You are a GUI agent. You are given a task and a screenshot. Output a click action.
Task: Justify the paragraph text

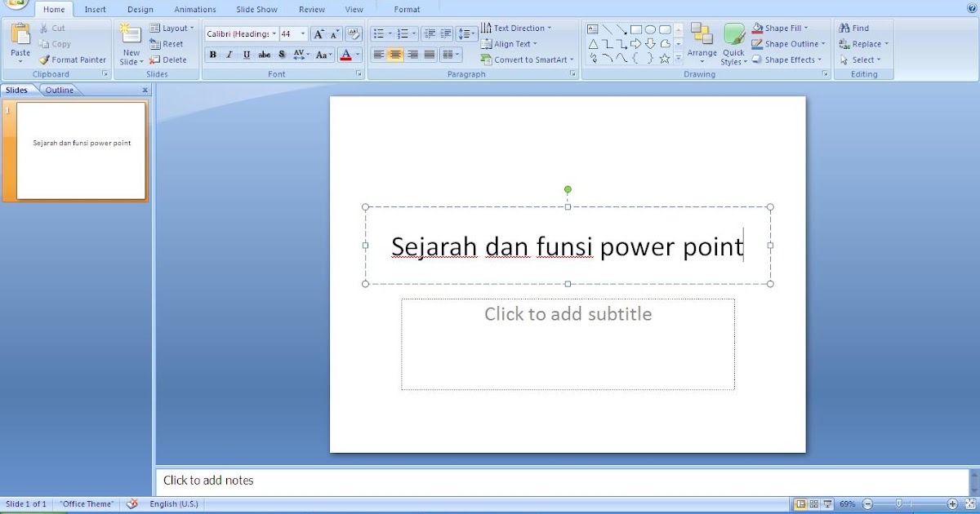pyautogui.click(x=430, y=55)
